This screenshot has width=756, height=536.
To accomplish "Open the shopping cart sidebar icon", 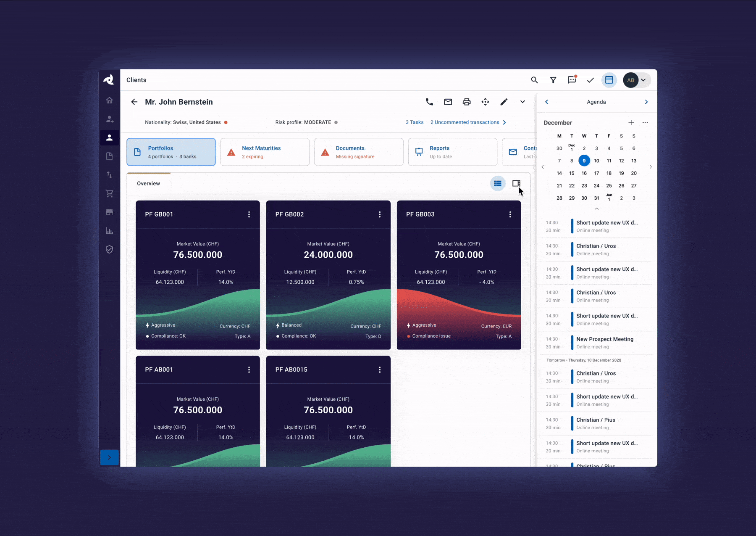I will (109, 193).
